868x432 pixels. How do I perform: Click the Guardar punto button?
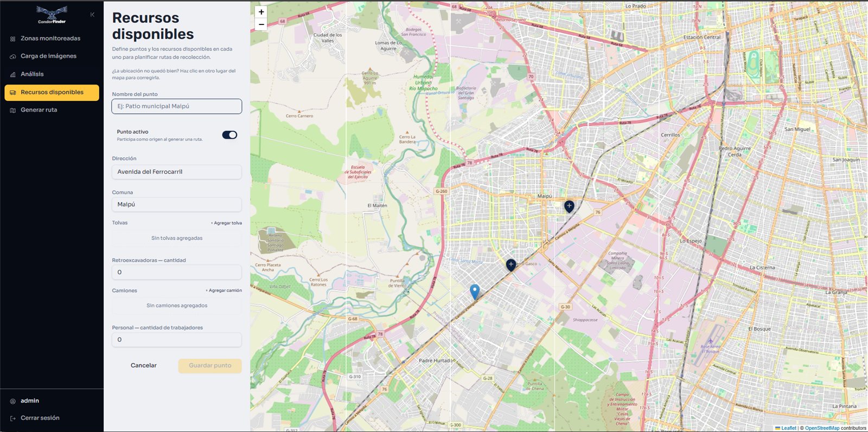[210, 365]
